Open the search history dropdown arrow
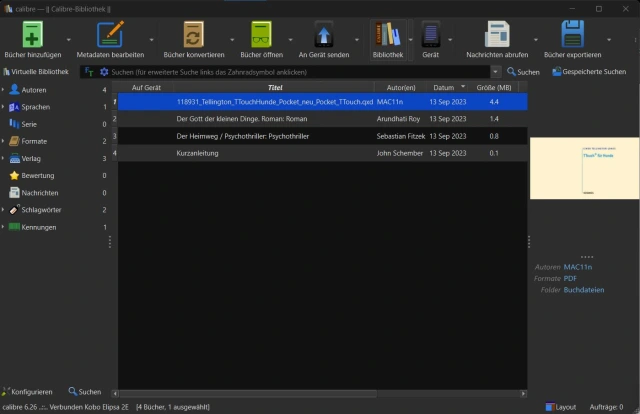 click(496, 72)
